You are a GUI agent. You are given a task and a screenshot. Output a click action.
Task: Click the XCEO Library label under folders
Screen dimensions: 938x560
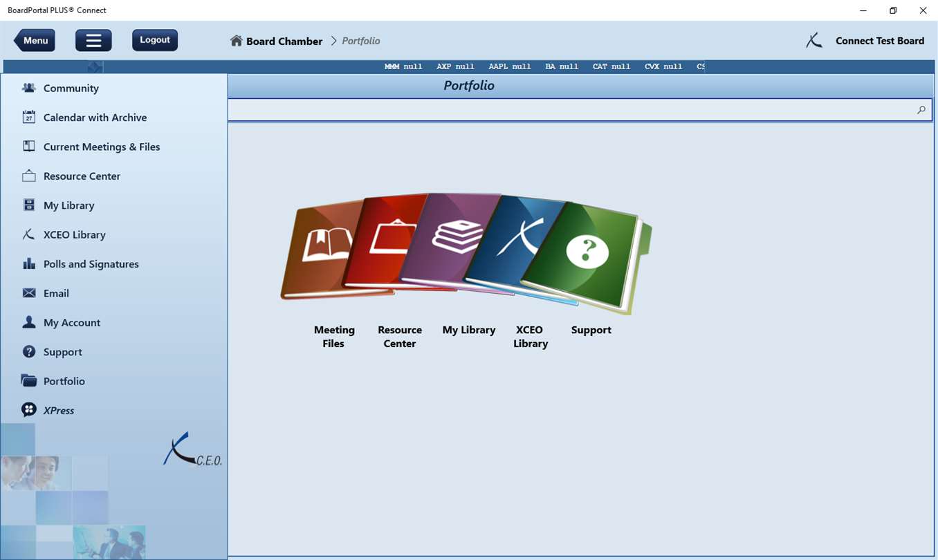click(x=530, y=337)
